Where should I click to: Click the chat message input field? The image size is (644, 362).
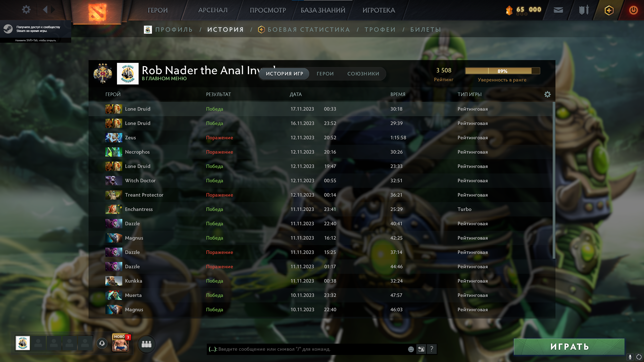(x=307, y=349)
